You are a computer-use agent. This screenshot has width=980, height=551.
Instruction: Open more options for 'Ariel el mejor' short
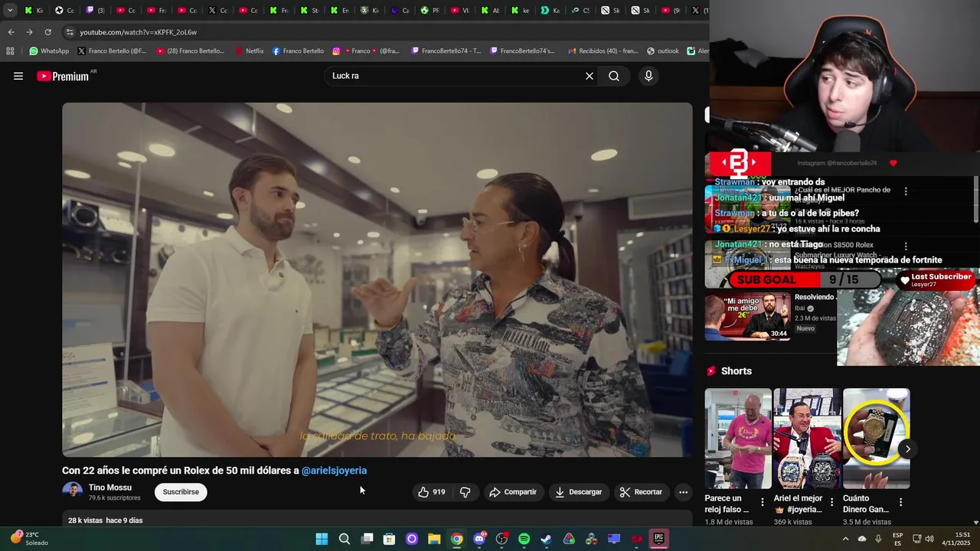tap(831, 503)
